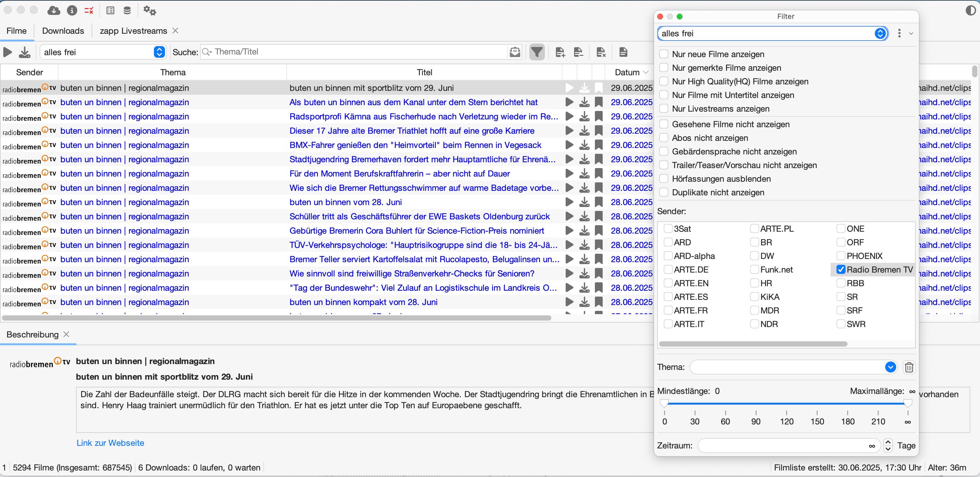This screenshot has width=980, height=477.
Task: Close the zapp Livestreams tab
Action: [175, 31]
